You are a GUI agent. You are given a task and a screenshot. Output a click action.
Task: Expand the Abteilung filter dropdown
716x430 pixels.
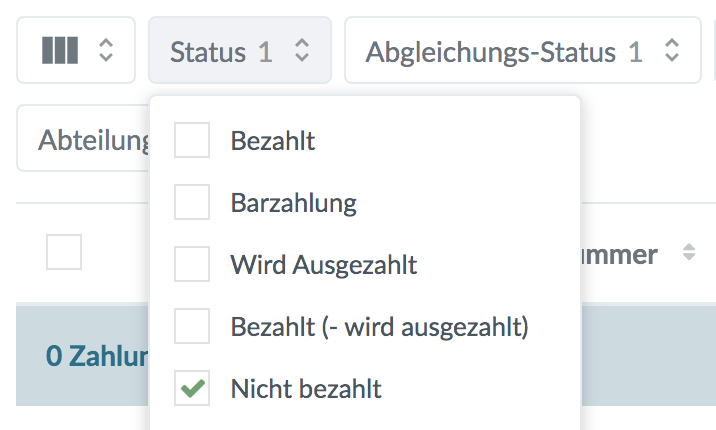[x=85, y=141]
